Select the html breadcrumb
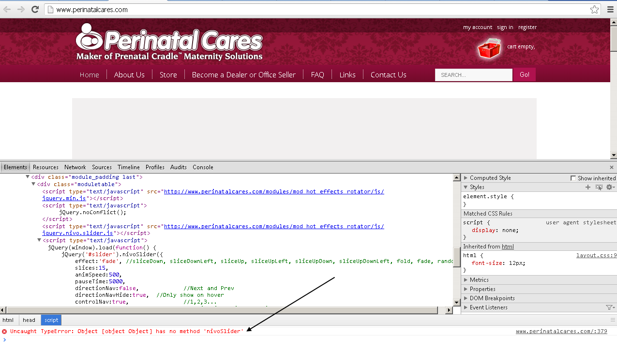The height and width of the screenshot is (364, 617). [x=8, y=320]
